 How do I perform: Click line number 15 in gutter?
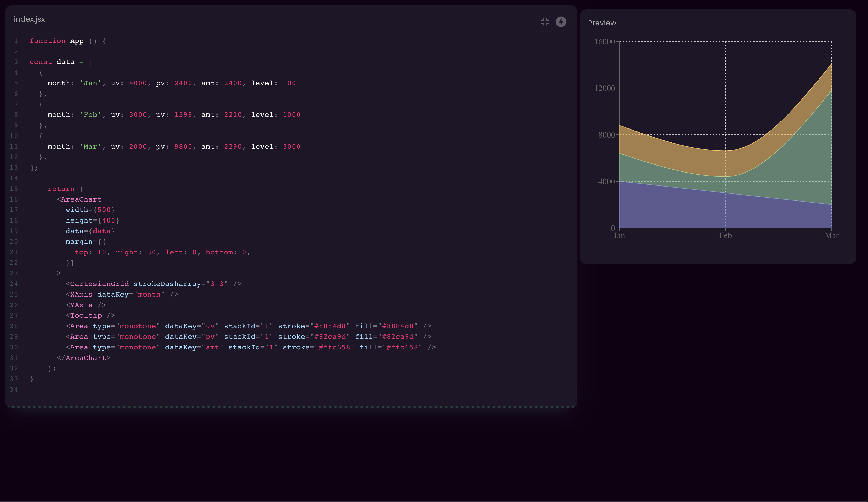[14, 189]
